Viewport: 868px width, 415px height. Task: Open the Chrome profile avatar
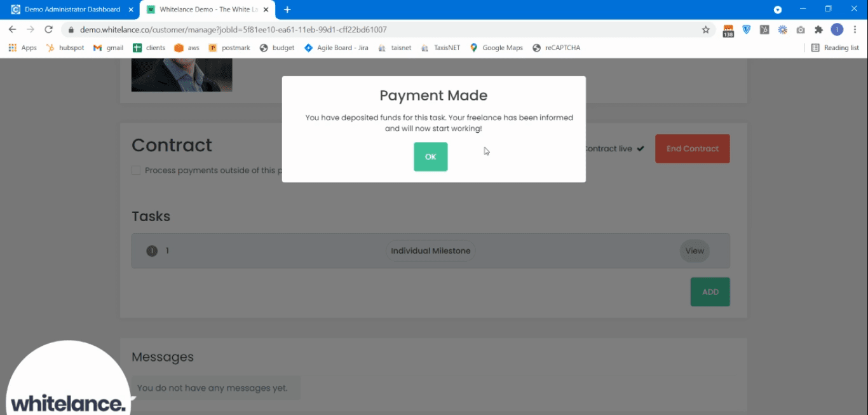coord(837,30)
